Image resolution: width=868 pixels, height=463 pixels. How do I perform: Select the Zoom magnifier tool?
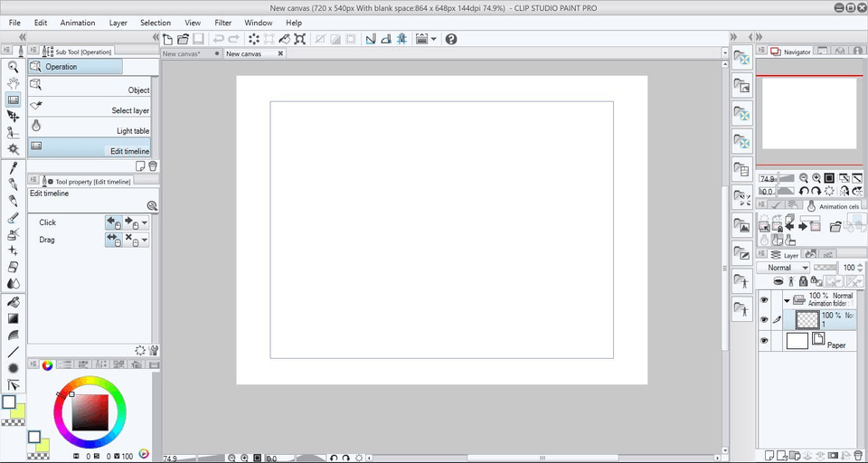(x=14, y=66)
